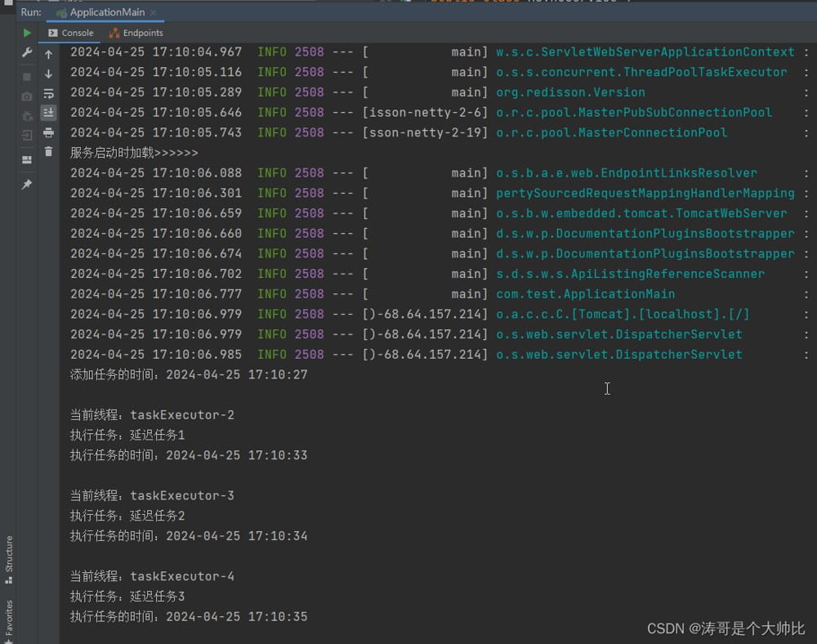Click timestamp 2024-04-25 17:10:06.777
Screen dimensions: 817x644
click(156, 294)
